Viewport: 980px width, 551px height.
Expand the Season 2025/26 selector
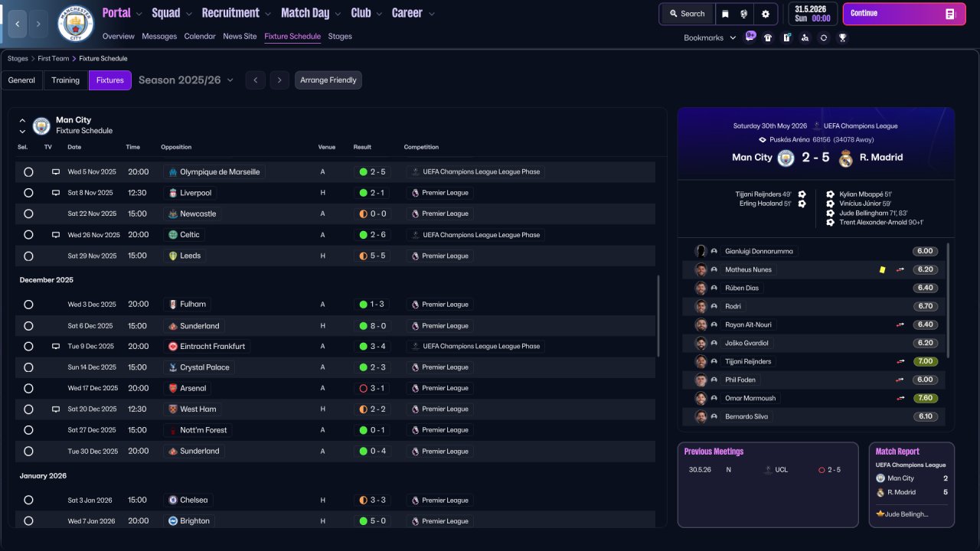(186, 80)
